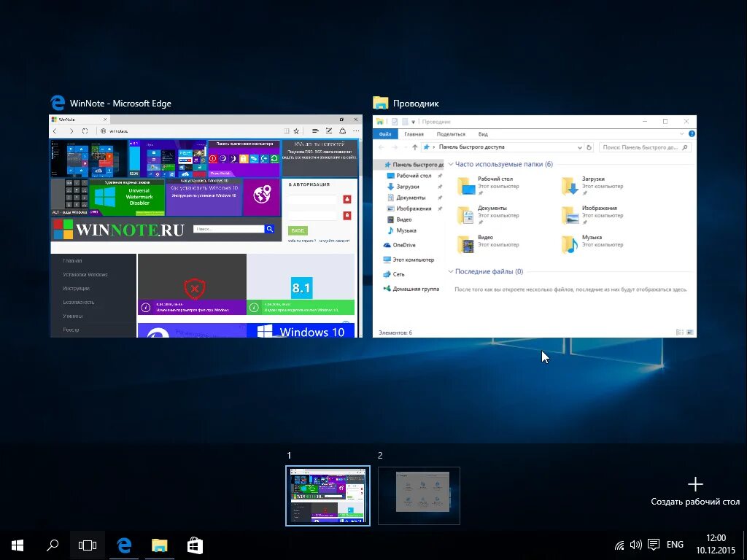Open the Action Center notifications icon
The width and height of the screenshot is (747, 560).
point(654,545)
